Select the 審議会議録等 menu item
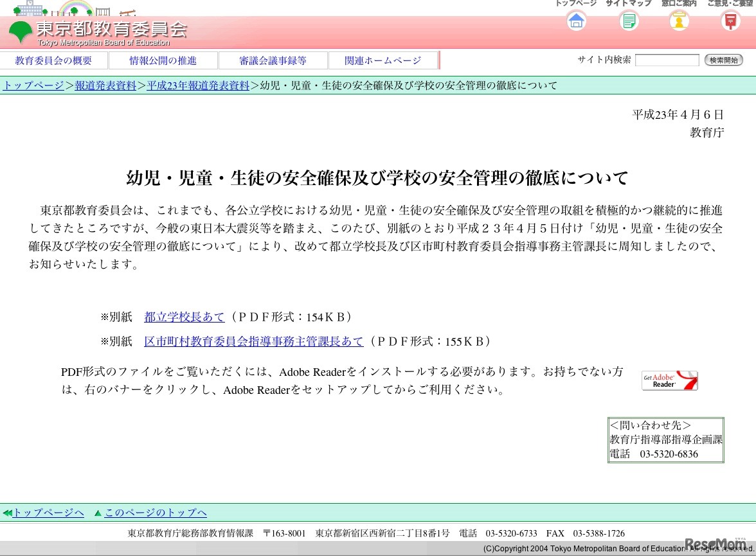 point(273,60)
